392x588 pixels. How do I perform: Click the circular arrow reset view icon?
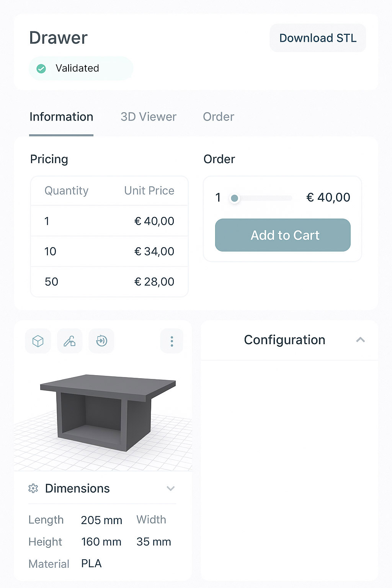(101, 341)
